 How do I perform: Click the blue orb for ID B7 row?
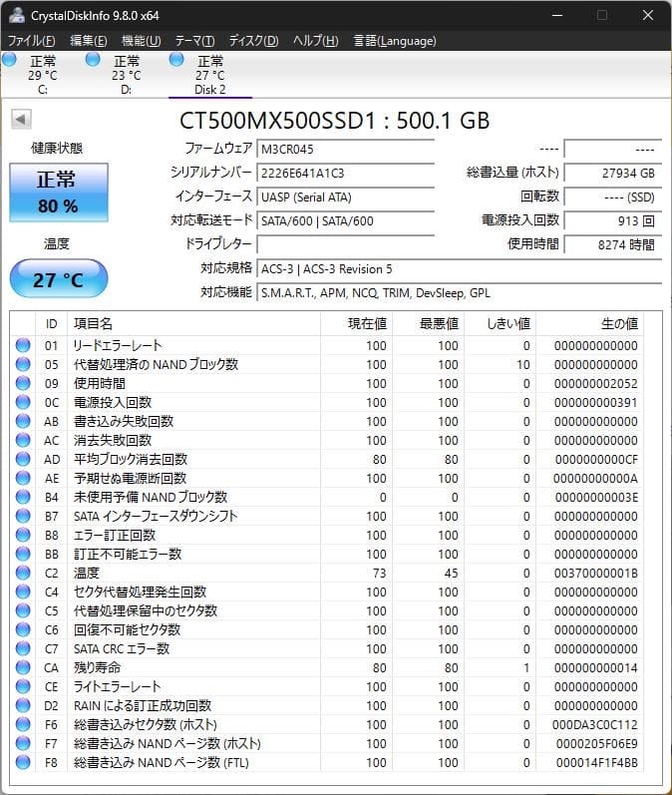23,516
